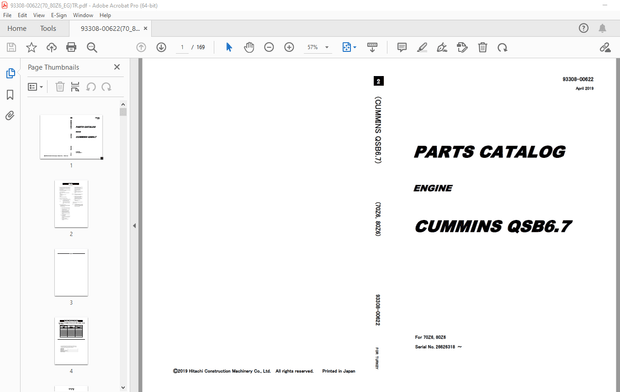The height and width of the screenshot is (392, 620).
Task: Select page 3 thumbnail
Action: coord(71,272)
